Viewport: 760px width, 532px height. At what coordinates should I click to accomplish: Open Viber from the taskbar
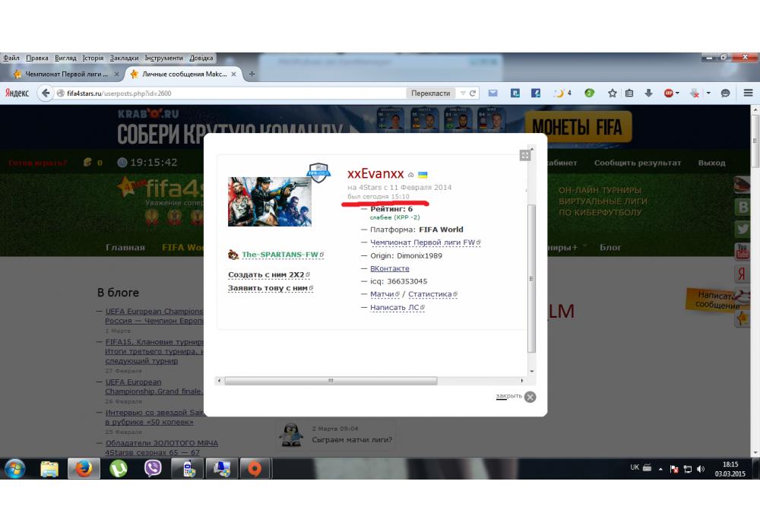point(154,468)
